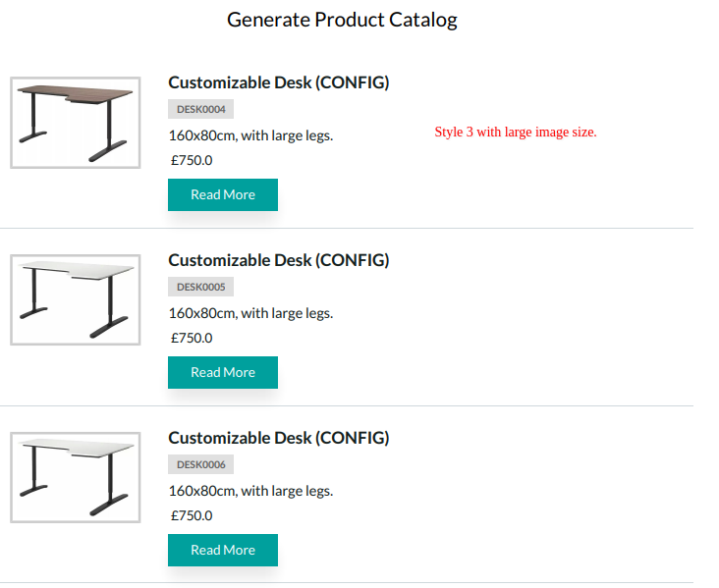
Task: Select the DESK0005 reference code badge
Action: coord(200,287)
